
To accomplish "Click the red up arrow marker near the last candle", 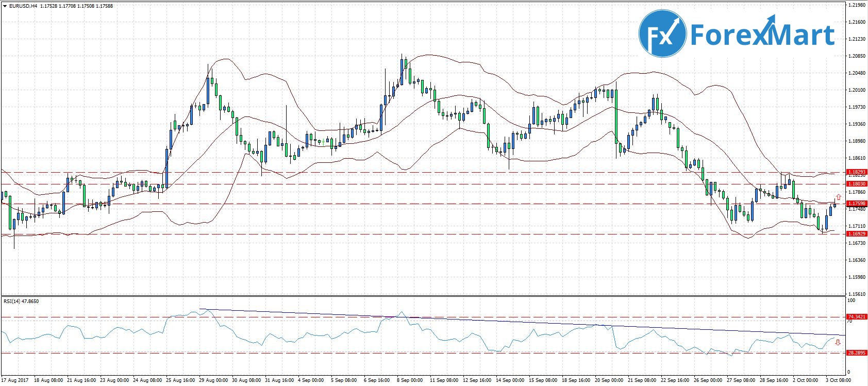I will click(x=839, y=197).
